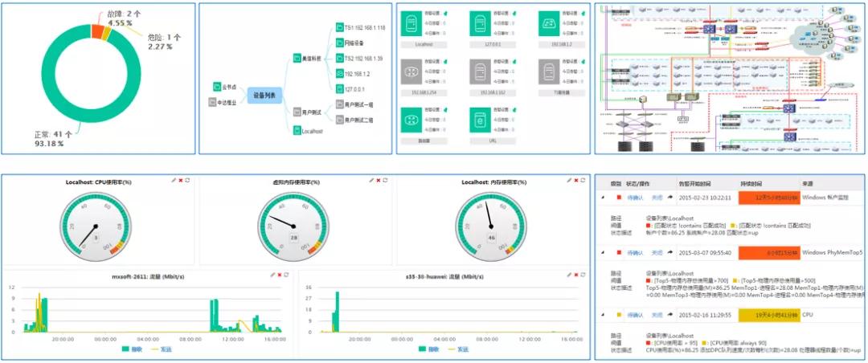Image resolution: width=868 pixels, height=363 pixels.
Task: Remove the mxsoft-2611 traffic chart with red X
Action: tap(280, 275)
